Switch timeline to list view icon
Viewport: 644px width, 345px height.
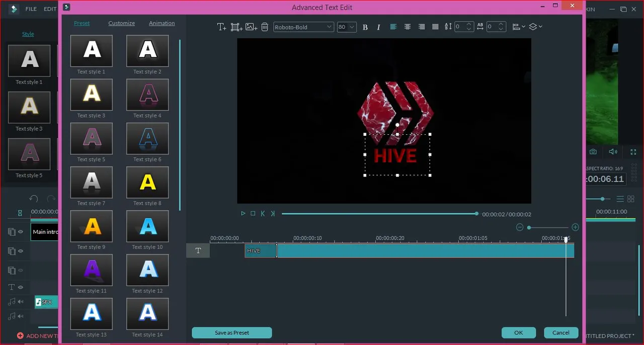[620, 199]
